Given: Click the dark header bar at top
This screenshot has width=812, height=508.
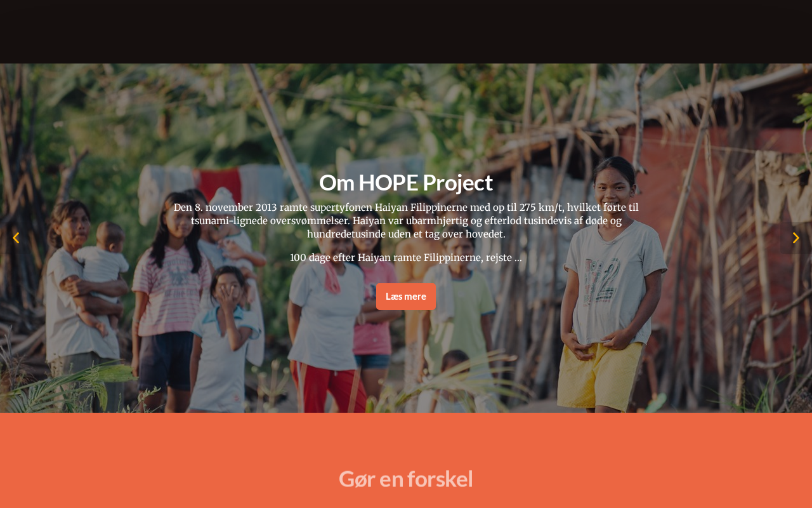Looking at the screenshot, I should 406,32.
